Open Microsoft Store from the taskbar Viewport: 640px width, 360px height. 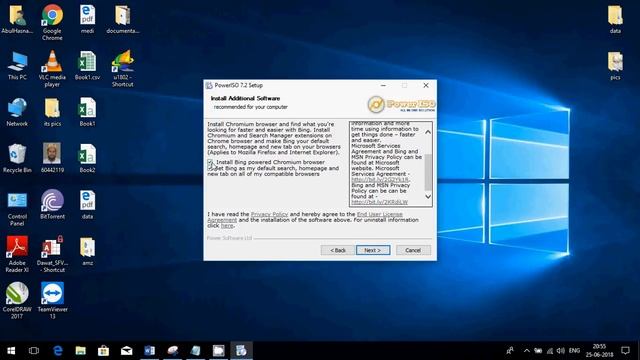click(103, 351)
